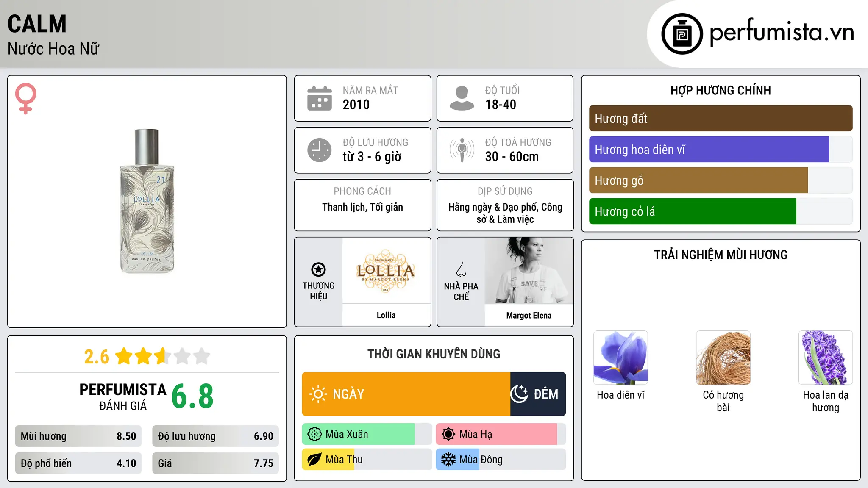Image resolution: width=868 pixels, height=488 pixels.
Task: Click the Độ phổ biến 4.10 score row
Action: (78, 463)
